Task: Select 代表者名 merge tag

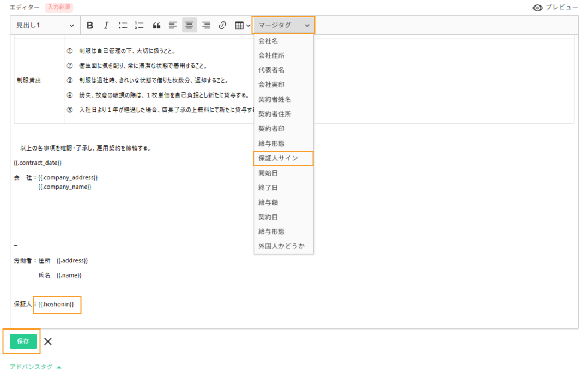Action: [x=284, y=70]
